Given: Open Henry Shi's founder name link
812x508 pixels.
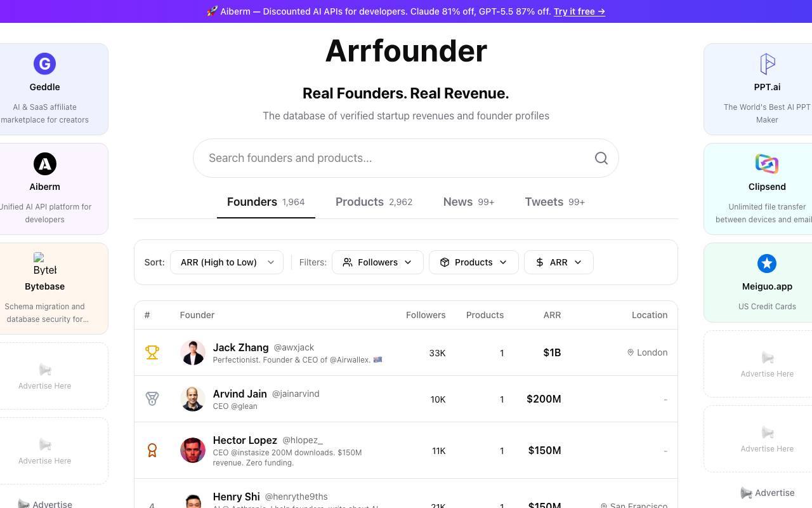Looking at the screenshot, I should coord(237,497).
